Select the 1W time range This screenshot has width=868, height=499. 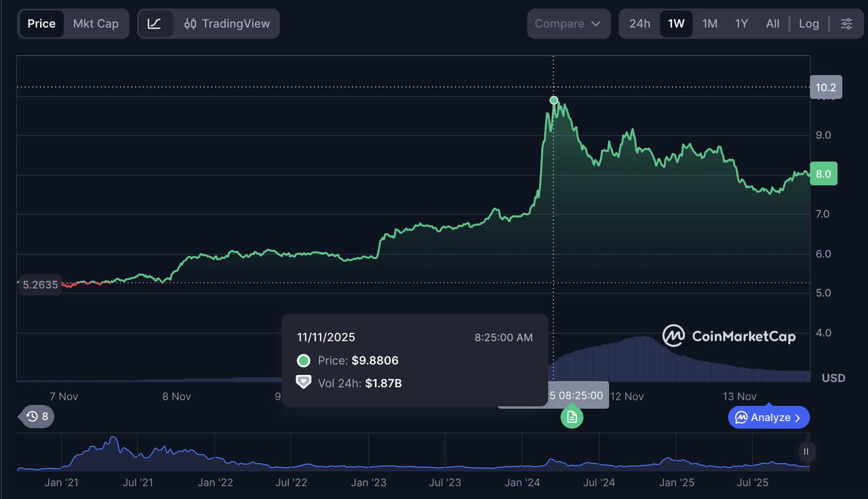(x=676, y=24)
